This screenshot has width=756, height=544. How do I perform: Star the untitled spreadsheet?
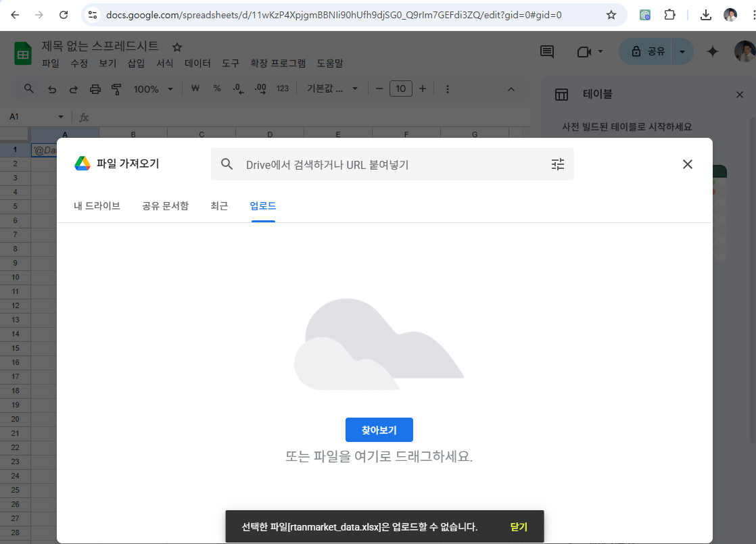click(177, 47)
